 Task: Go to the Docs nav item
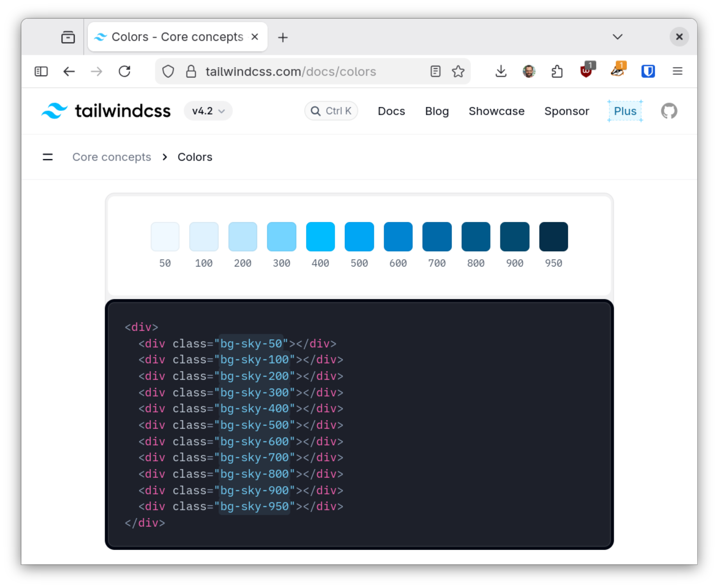391,111
